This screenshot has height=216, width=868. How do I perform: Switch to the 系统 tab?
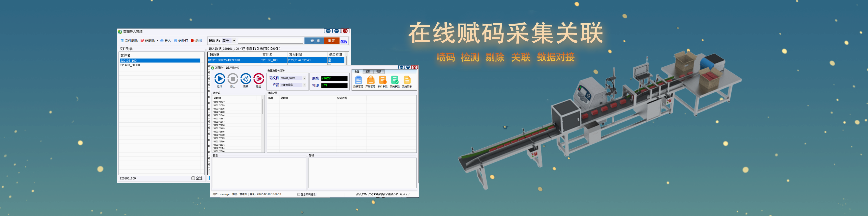pyautogui.click(x=368, y=72)
